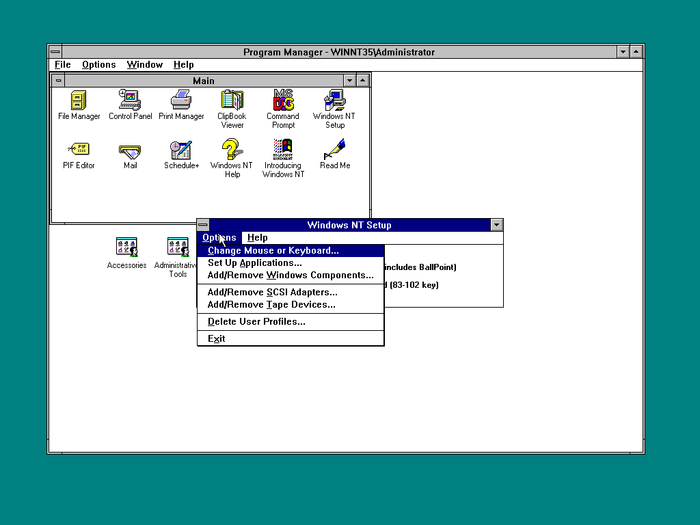This screenshot has width=700, height=525.
Task: Select Set Up Applications menu item
Action: (x=254, y=263)
